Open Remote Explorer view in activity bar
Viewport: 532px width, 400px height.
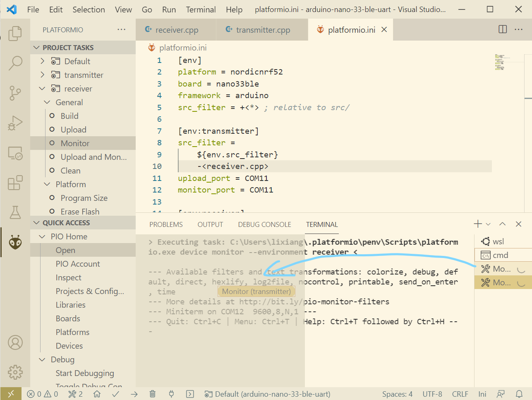pyautogui.click(x=15, y=153)
